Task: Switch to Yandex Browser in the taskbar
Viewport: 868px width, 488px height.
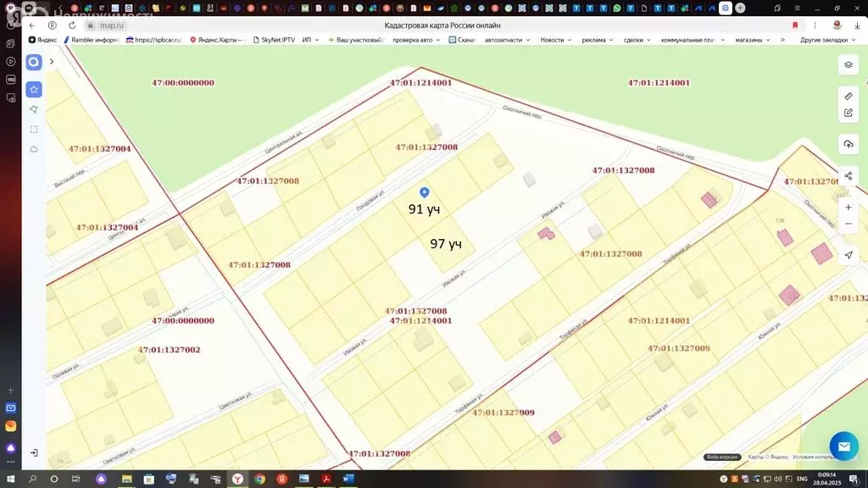Action: (x=237, y=480)
